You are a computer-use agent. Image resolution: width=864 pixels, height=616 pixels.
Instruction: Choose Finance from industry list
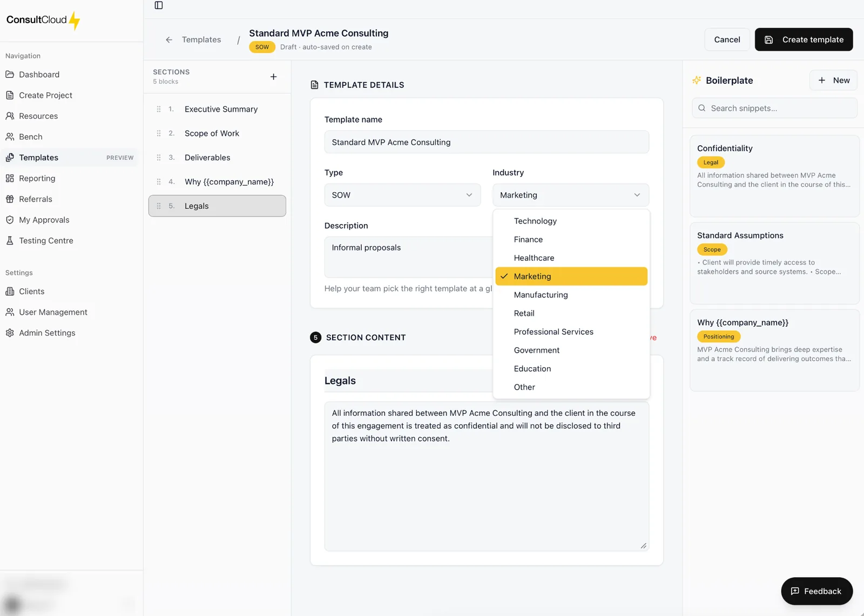tap(571, 239)
